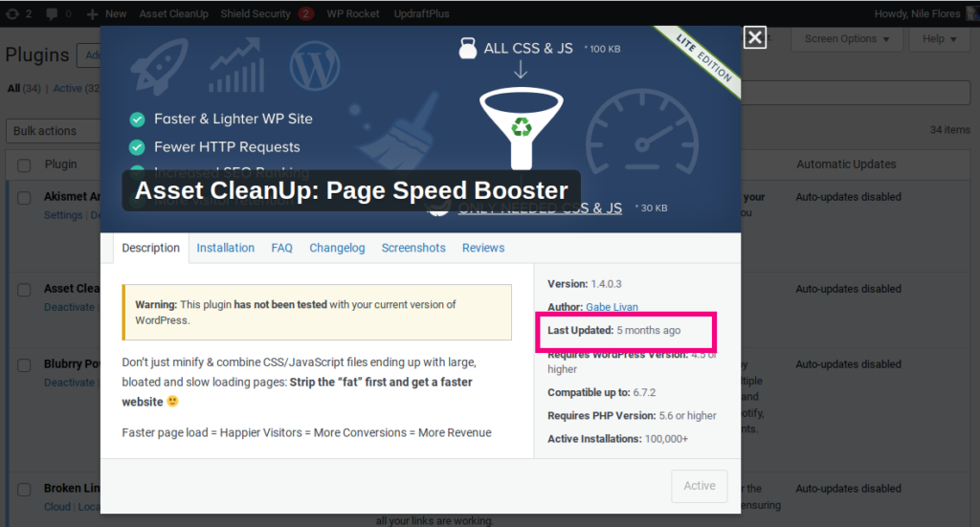Close the plugin details modal
Viewport: 980px width, 527px height.
pos(755,37)
